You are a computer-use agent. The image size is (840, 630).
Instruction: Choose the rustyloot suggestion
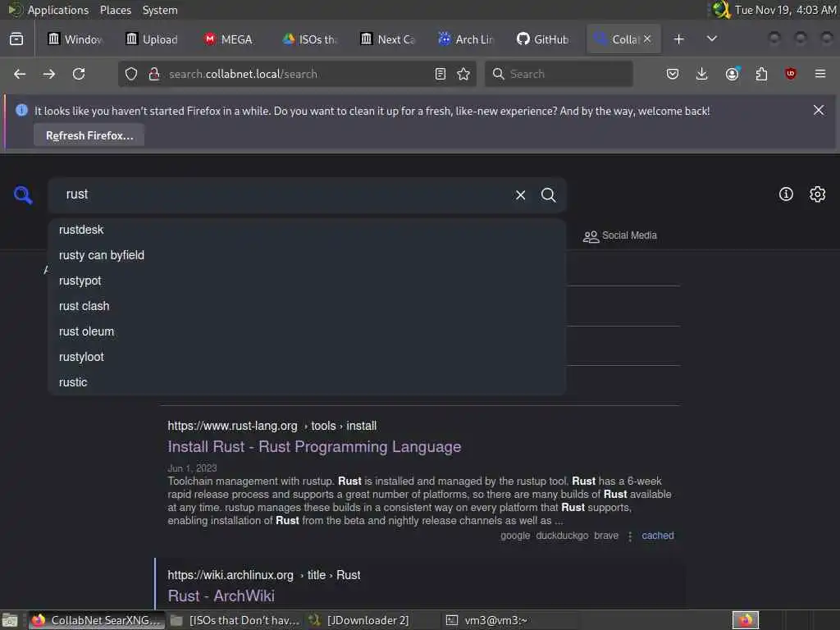(x=307, y=357)
